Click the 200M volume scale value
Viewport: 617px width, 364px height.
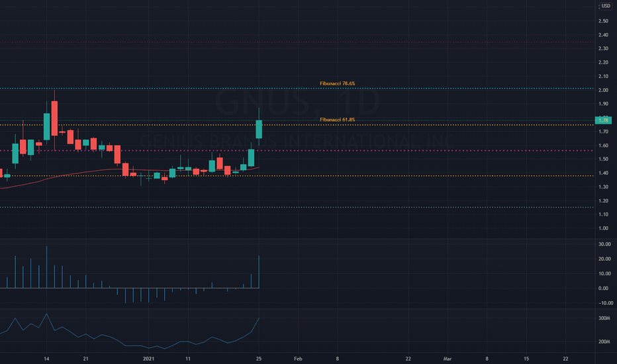click(604, 341)
